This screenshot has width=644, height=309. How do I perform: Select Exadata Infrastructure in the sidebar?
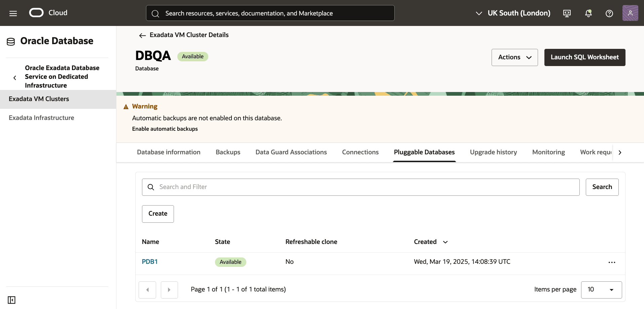point(41,118)
